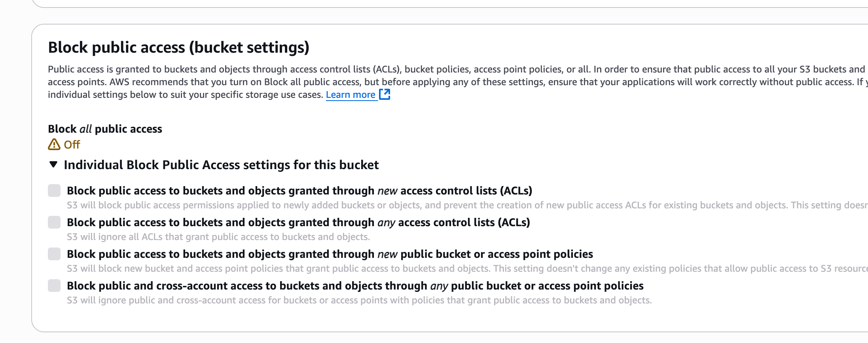Click the Block public access (bucket settings) title
The image size is (868, 343).
click(178, 47)
